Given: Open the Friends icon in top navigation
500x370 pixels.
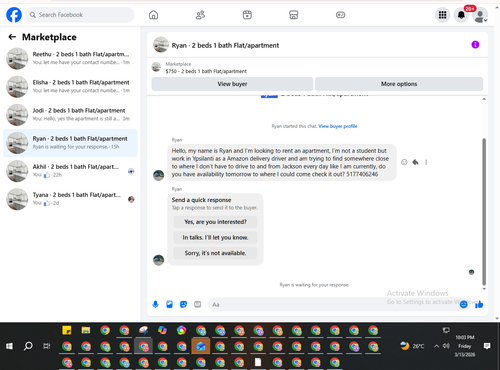Looking at the screenshot, I should click(200, 15).
